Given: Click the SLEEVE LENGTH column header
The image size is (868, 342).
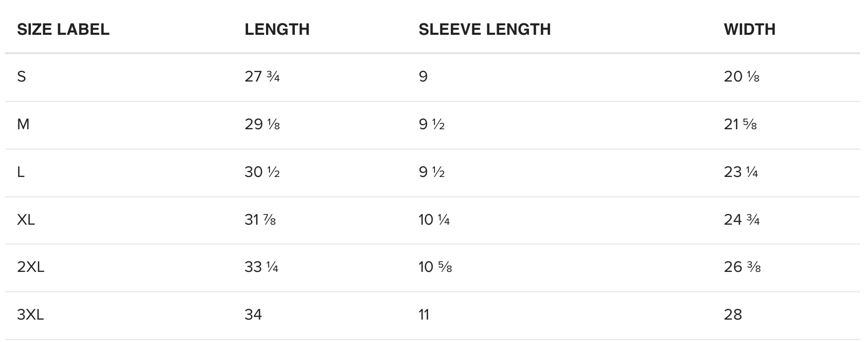Looking at the screenshot, I should [x=485, y=29].
